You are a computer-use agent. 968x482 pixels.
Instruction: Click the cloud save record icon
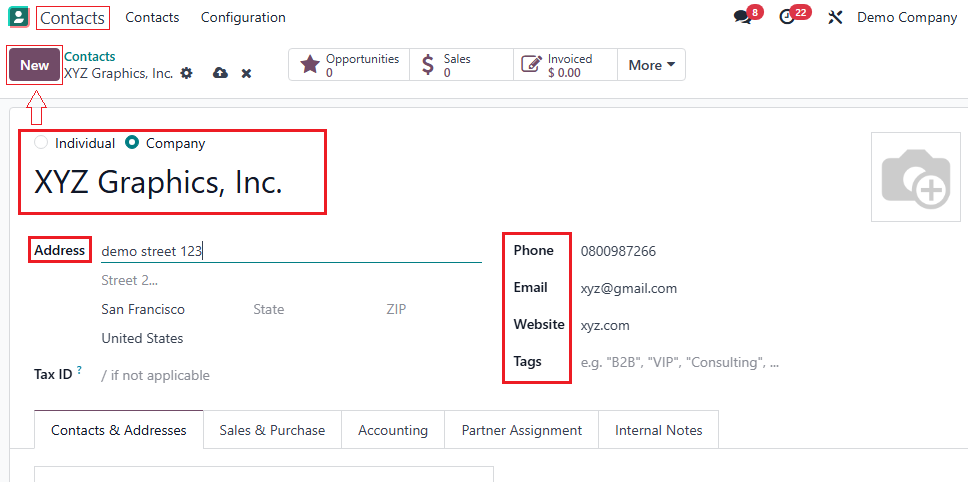coord(220,73)
